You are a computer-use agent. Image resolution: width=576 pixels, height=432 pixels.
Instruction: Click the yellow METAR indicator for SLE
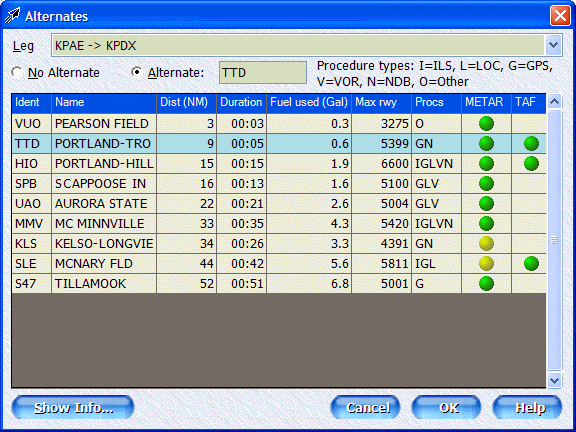[486, 263]
